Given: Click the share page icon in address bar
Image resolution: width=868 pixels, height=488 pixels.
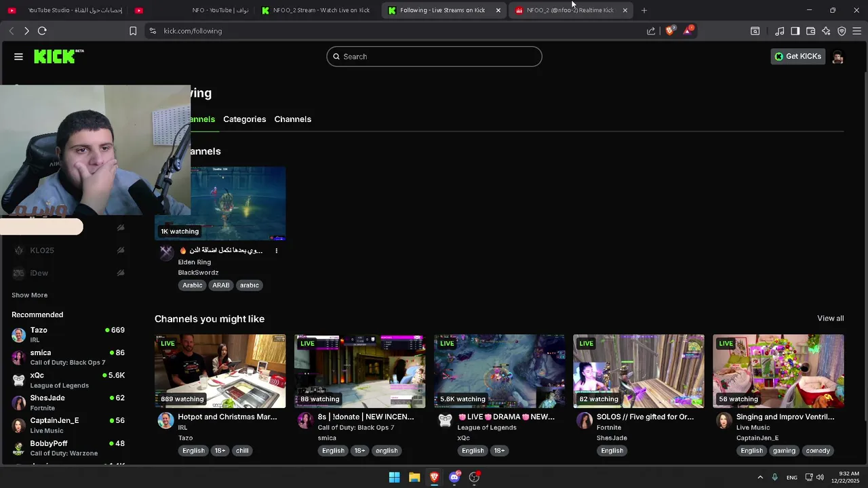Looking at the screenshot, I should [651, 30].
